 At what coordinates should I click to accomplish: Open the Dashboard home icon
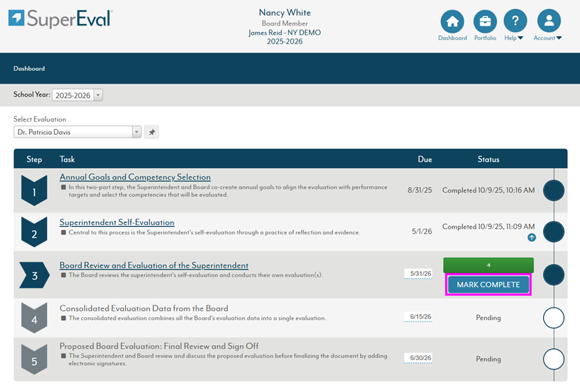452,21
